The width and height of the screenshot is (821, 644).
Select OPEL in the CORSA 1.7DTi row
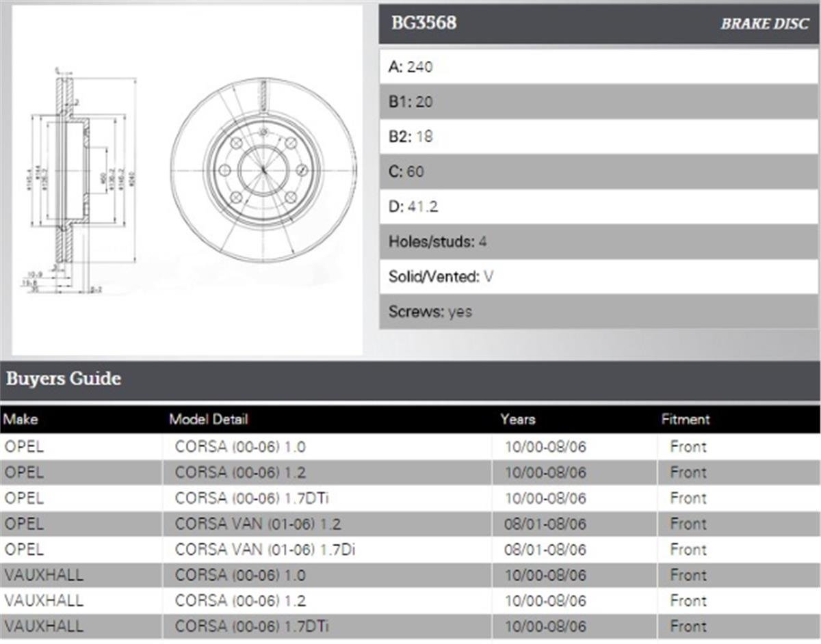point(24,498)
